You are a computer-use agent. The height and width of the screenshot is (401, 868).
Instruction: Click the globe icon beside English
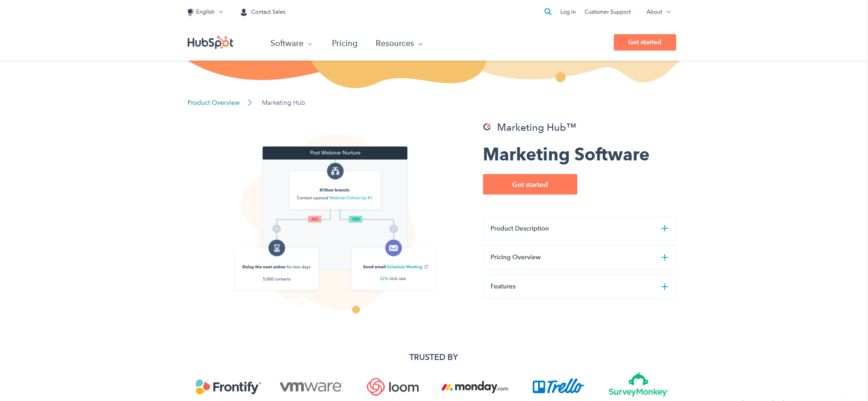[190, 12]
